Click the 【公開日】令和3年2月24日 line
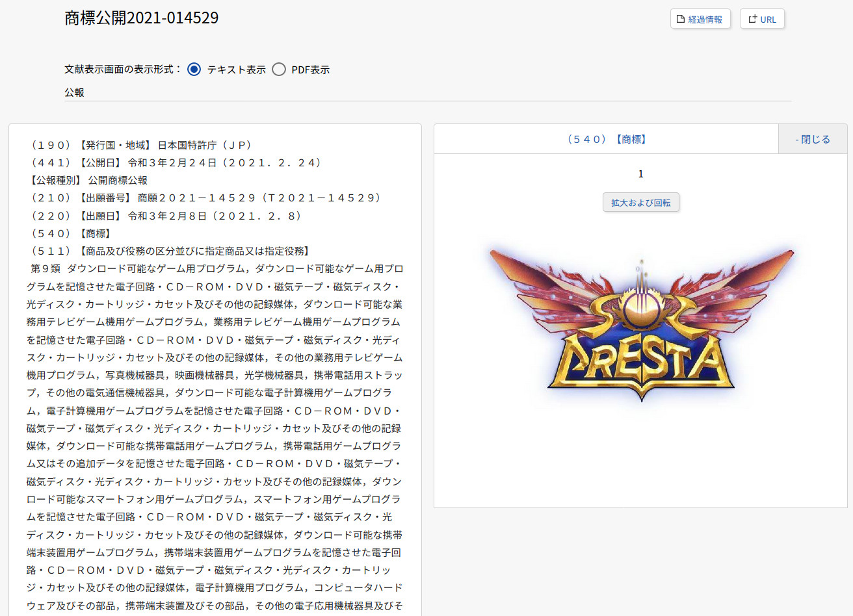 pos(176,162)
